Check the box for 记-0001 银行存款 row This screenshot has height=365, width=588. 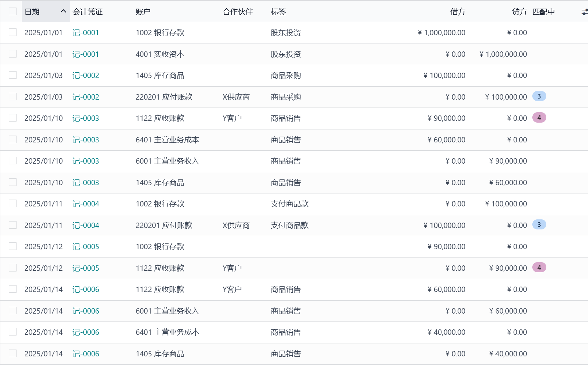[x=13, y=32]
